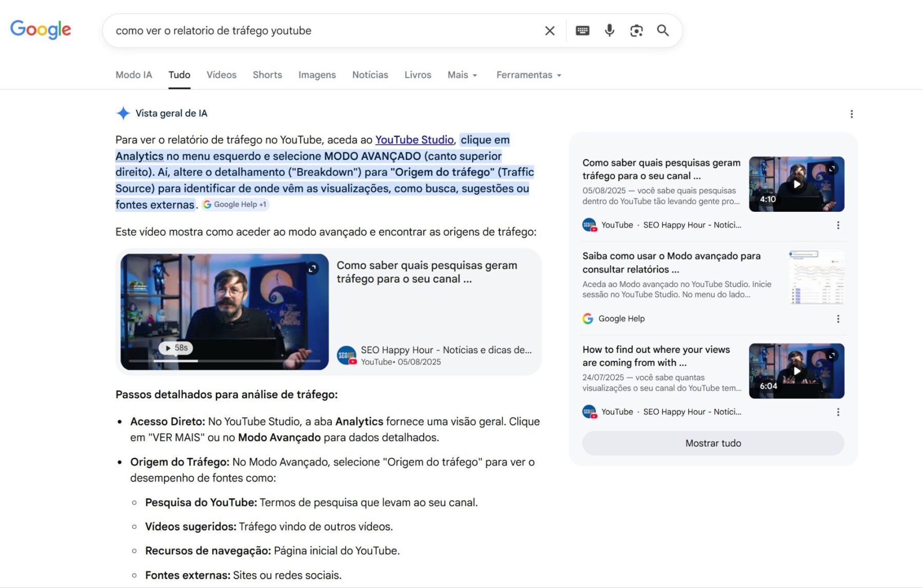Open 'How to find out where your views' result
Screen dimensions: 923x588
[656, 356]
